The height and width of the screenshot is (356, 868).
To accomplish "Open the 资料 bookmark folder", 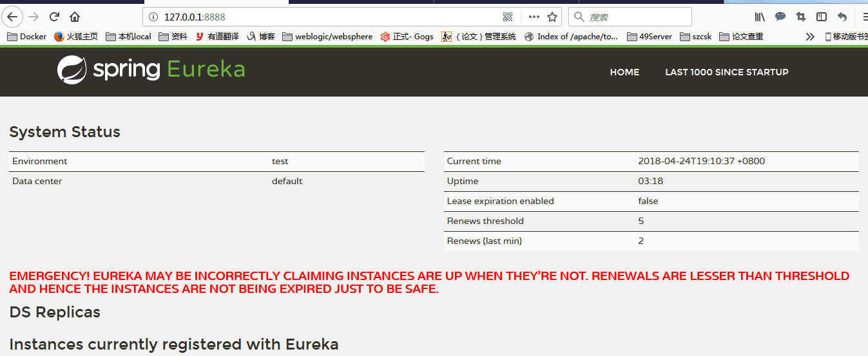I will 173,37.
